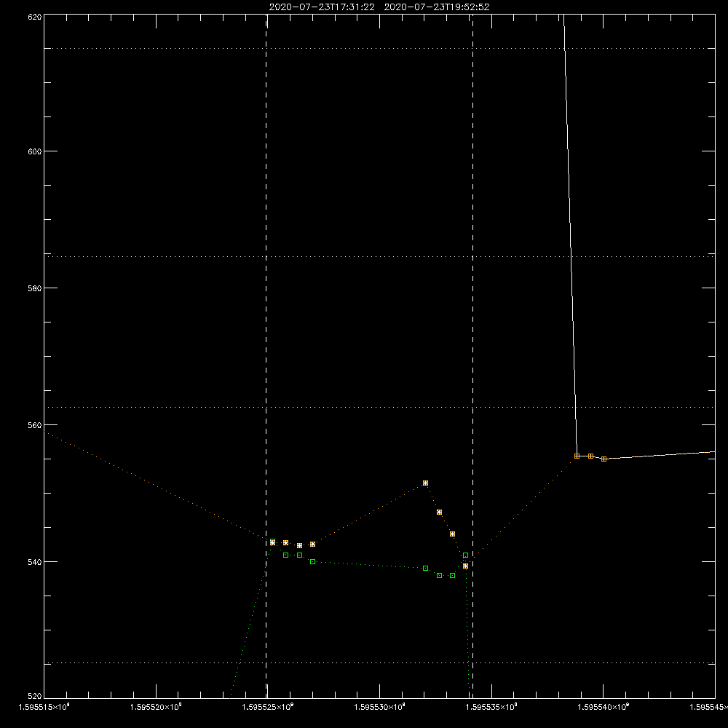Select the topmost green square near the left dashed line
The width and height of the screenshot is (728, 728).
pyautogui.click(x=272, y=542)
